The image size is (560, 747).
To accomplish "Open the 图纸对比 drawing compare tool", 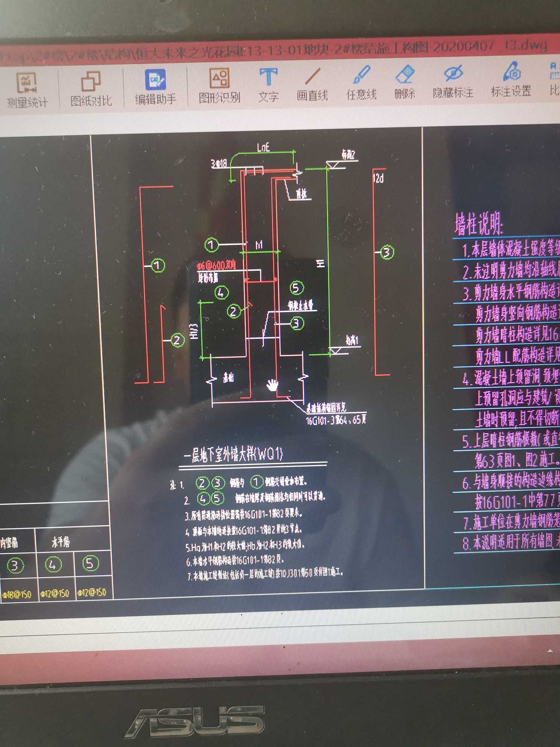I will click(x=91, y=89).
